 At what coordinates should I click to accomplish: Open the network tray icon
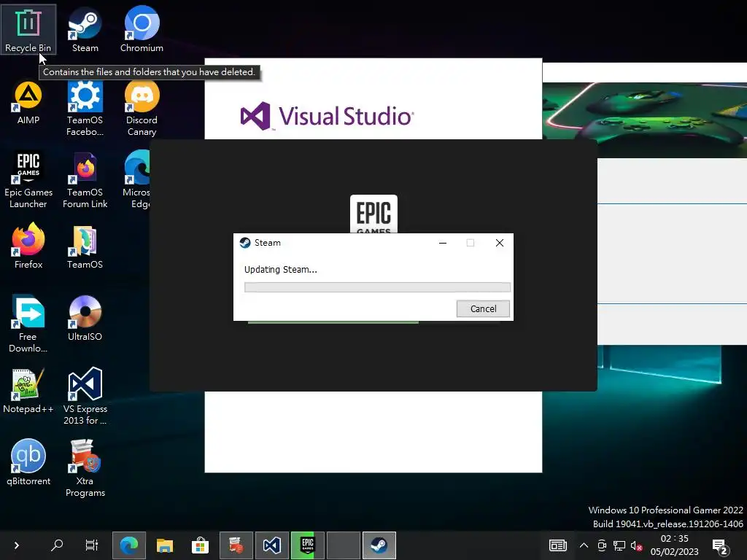[x=619, y=545]
